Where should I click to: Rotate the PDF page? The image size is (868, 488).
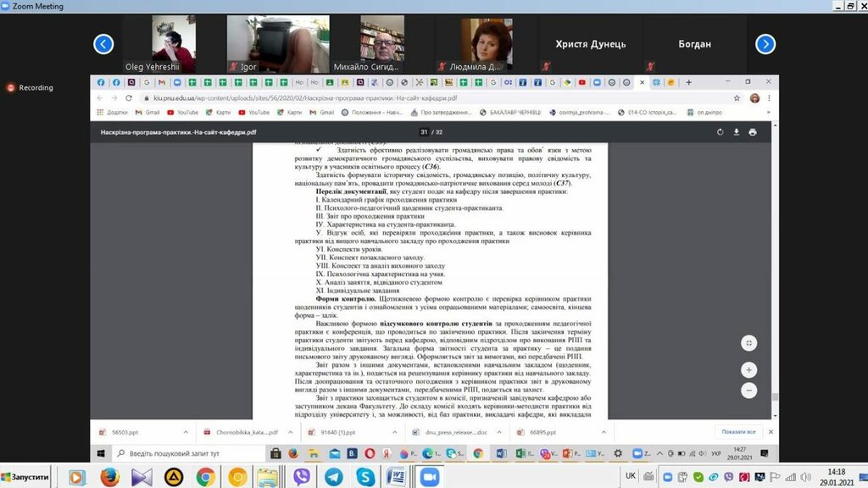[721, 132]
